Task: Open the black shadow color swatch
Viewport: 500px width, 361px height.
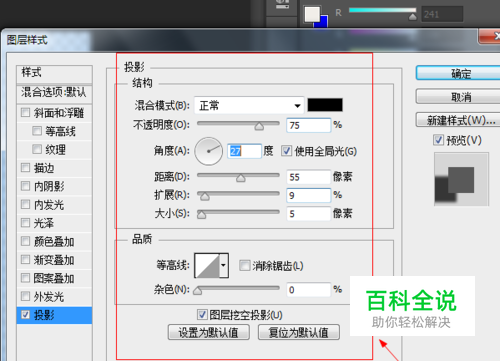Action: click(325, 105)
